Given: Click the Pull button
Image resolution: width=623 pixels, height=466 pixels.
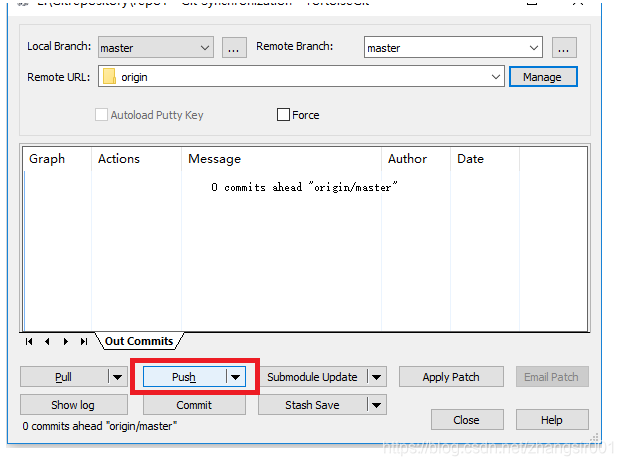Looking at the screenshot, I should click(64, 377).
